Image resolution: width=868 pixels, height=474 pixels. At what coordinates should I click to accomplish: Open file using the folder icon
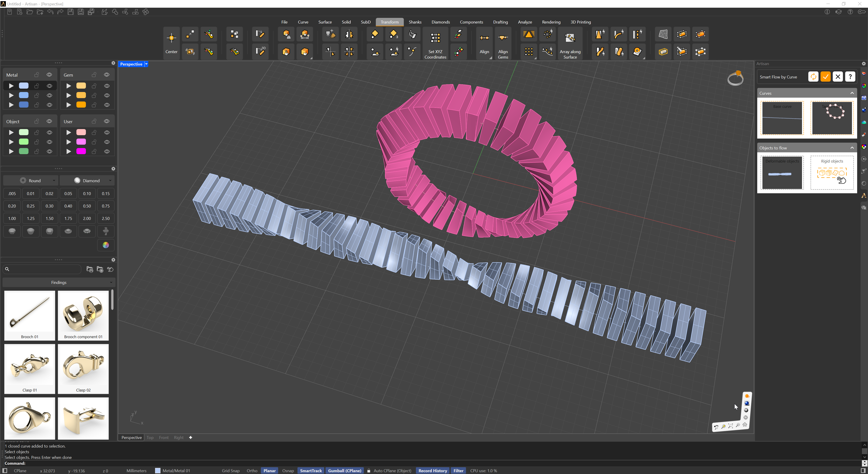coord(30,12)
